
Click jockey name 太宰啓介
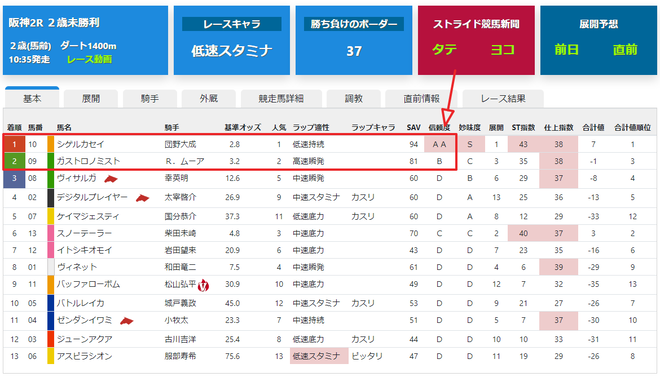tap(180, 197)
